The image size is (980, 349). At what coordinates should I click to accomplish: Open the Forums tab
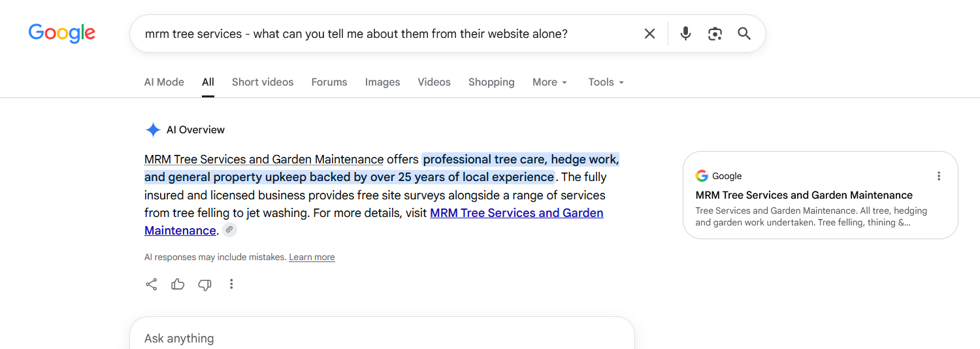coord(329,82)
